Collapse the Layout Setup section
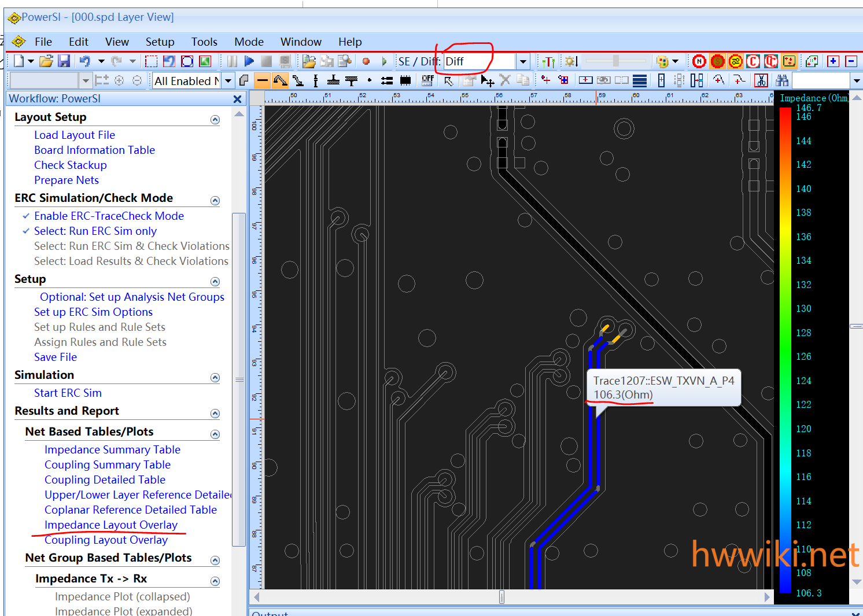 (x=215, y=120)
